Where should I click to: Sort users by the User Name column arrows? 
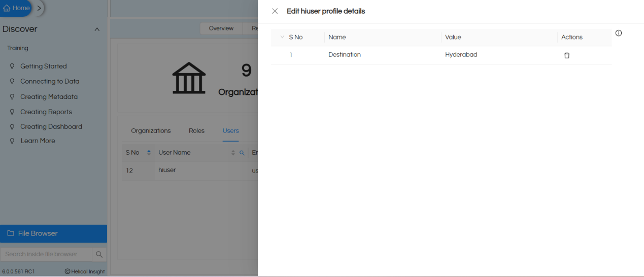click(233, 153)
